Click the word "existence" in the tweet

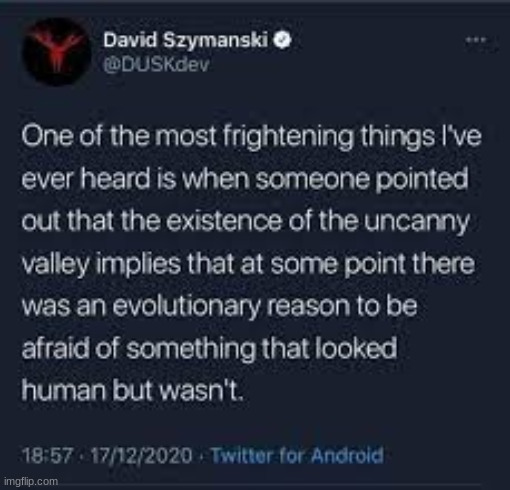click(225, 221)
